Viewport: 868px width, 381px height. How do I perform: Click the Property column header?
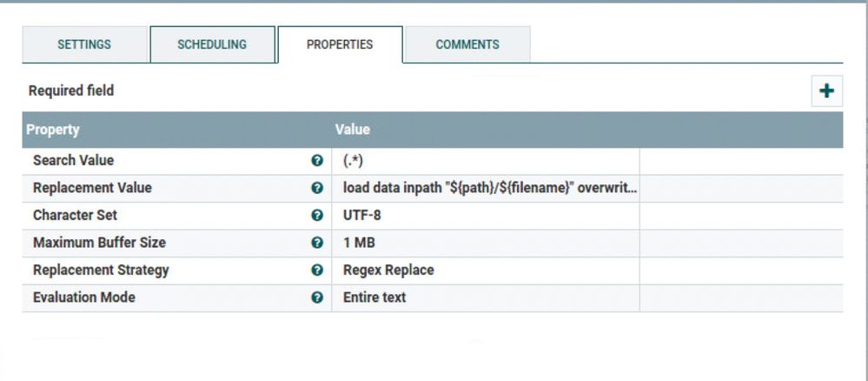pyautogui.click(x=53, y=130)
